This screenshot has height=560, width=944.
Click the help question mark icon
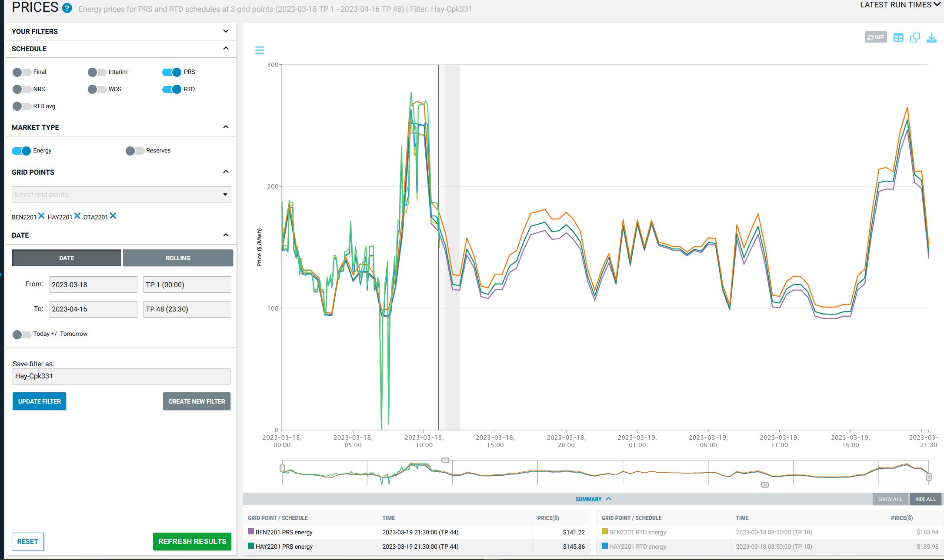point(67,8)
